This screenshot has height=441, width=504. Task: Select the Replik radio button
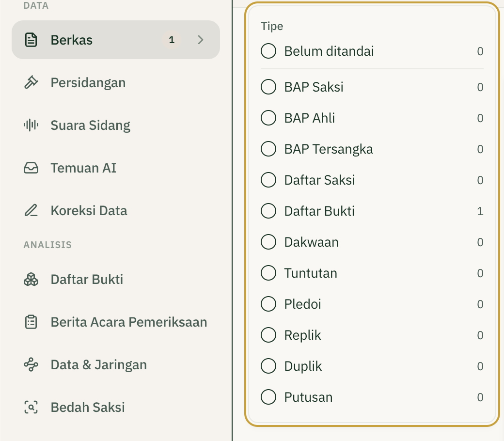click(268, 335)
